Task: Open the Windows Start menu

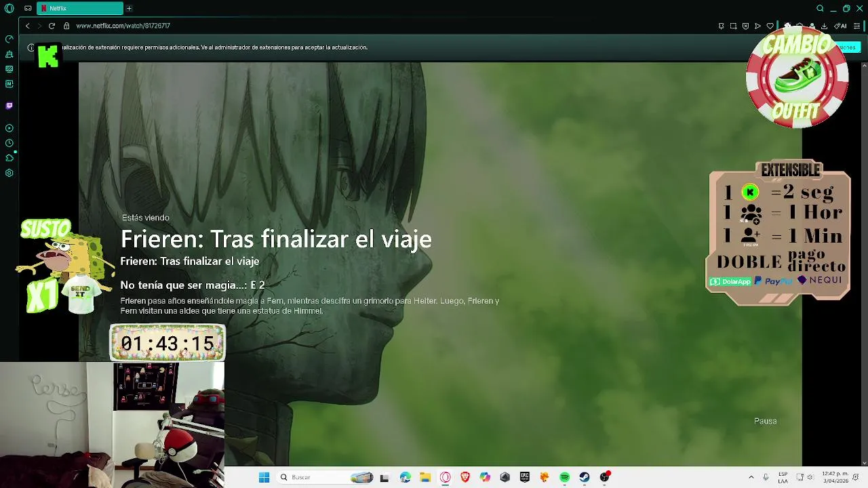Action: pos(264,477)
